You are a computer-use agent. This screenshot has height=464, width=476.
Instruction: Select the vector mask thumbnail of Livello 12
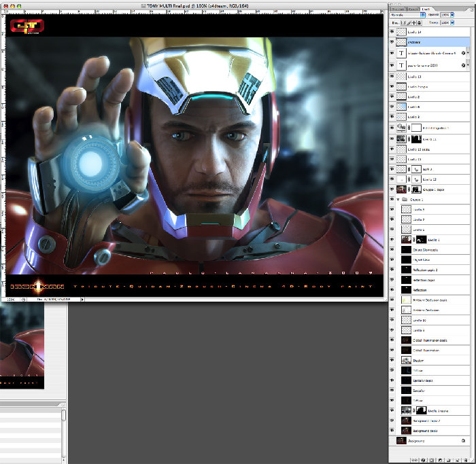point(416,179)
